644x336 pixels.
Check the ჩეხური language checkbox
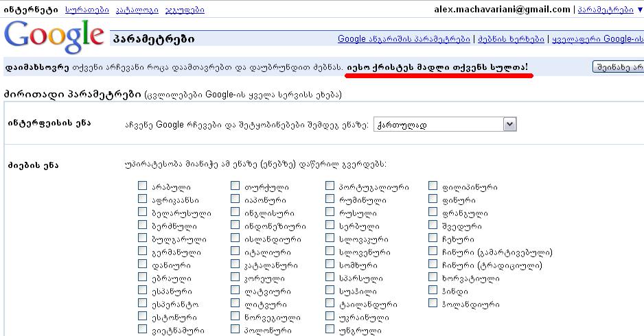tap(433, 238)
